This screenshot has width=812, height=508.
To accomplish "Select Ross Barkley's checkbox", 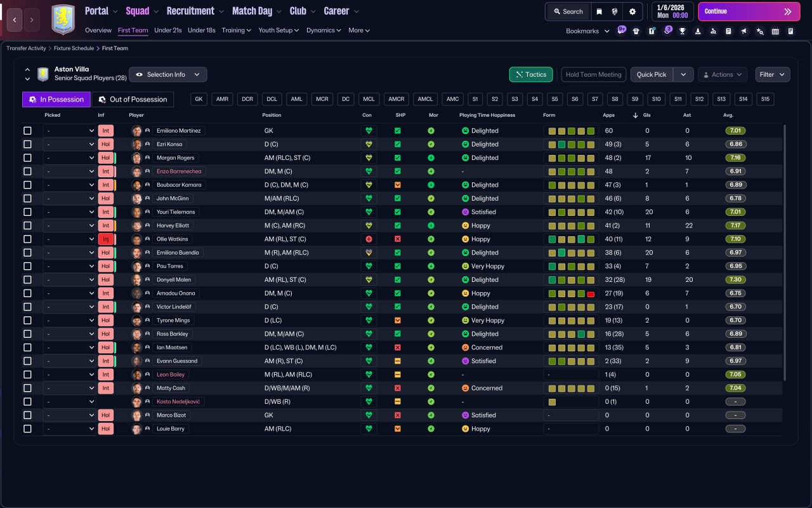I will pyautogui.click(x=27, y=334).
